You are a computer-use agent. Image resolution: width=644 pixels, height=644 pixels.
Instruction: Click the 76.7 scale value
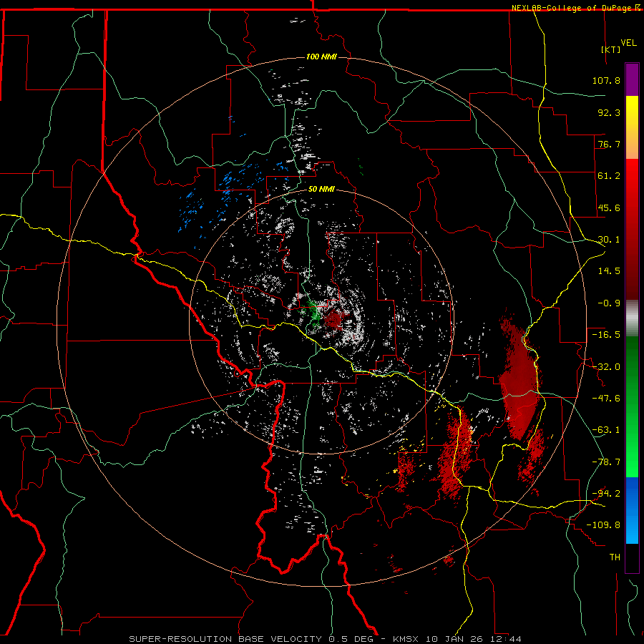point(609,144)
